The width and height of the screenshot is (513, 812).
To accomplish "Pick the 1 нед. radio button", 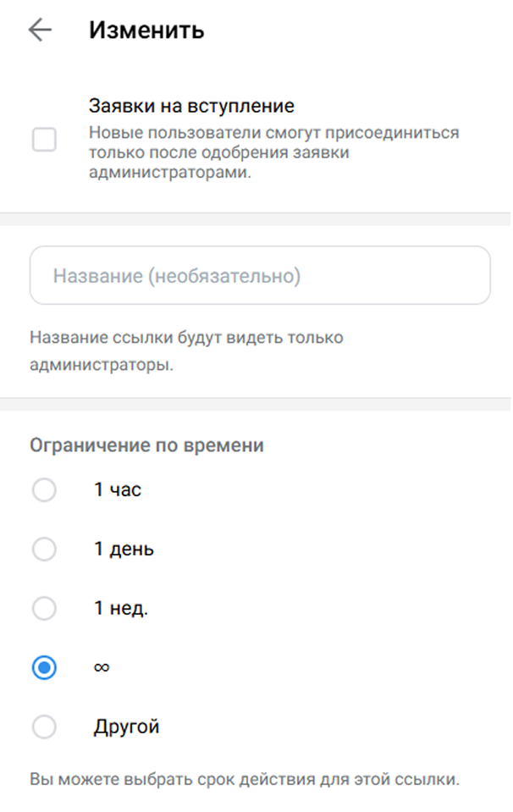I will click(x=44, y=608).
